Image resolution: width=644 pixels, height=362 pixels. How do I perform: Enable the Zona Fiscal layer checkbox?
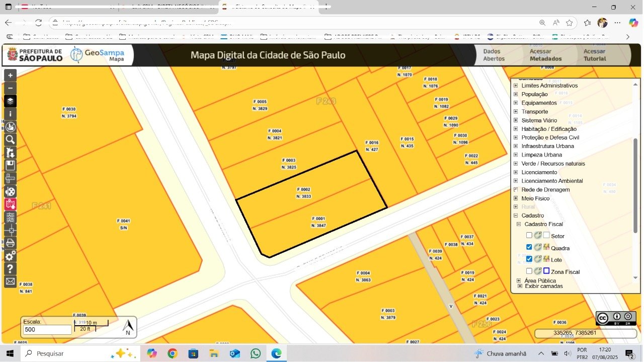[x=529, y=271]
